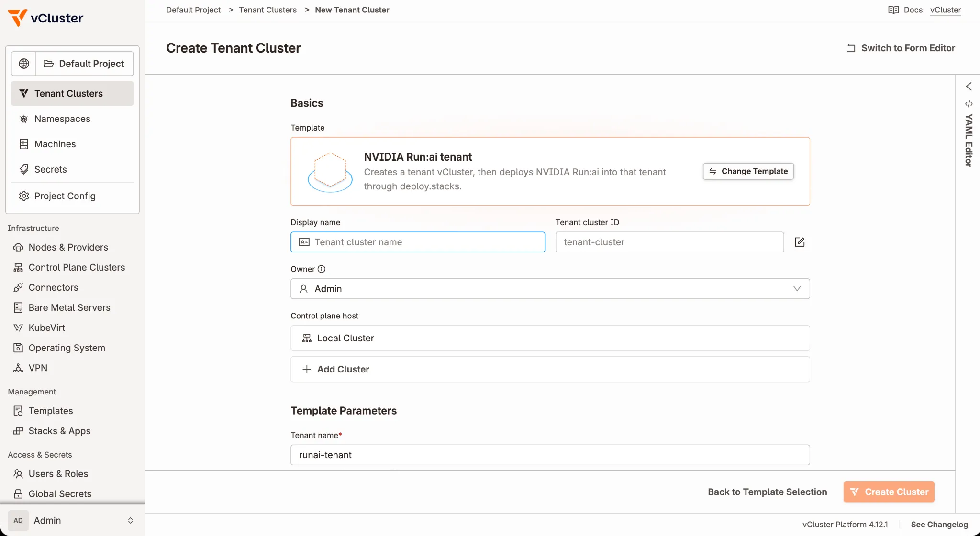Click the KubeVirt icon

(x=18, y=328)
